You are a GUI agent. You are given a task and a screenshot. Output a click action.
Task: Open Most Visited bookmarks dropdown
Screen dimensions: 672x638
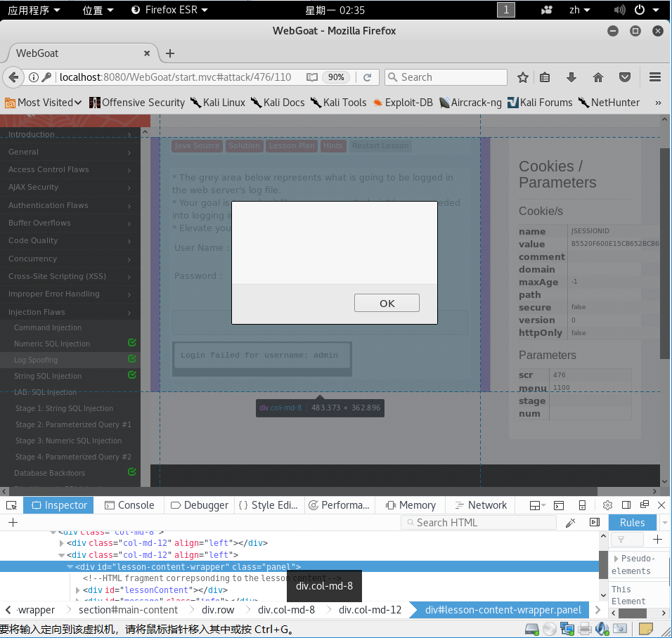(44, 103)
